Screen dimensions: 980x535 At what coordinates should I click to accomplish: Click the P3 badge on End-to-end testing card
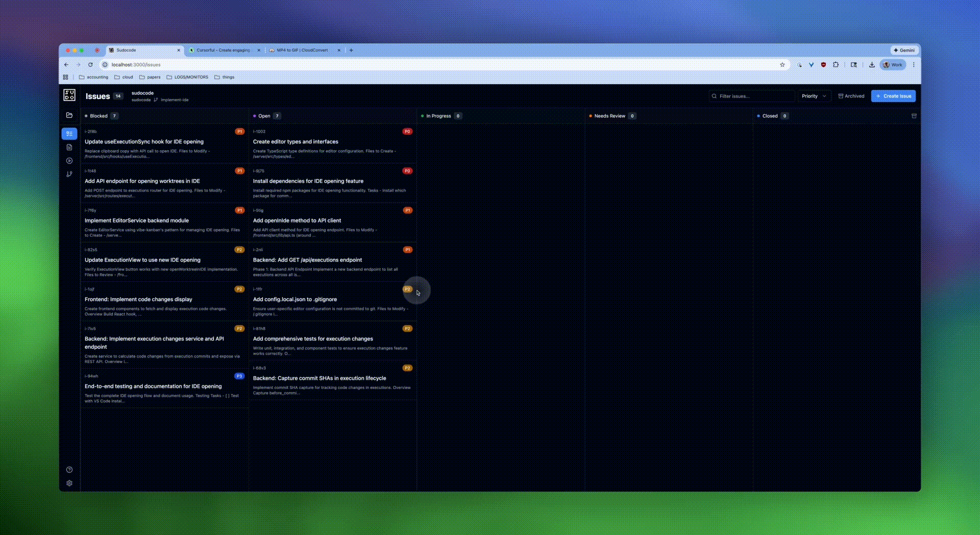239,376
